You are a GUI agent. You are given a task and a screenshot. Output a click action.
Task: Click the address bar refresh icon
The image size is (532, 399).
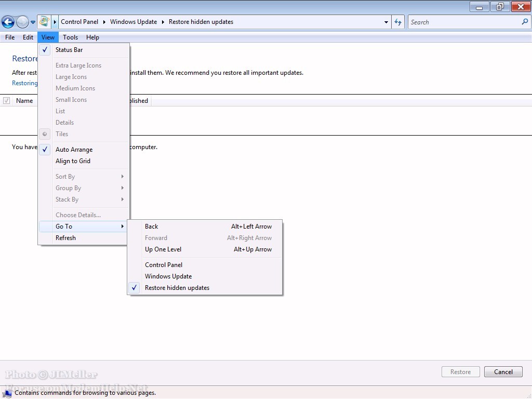[x=398, y=22]
